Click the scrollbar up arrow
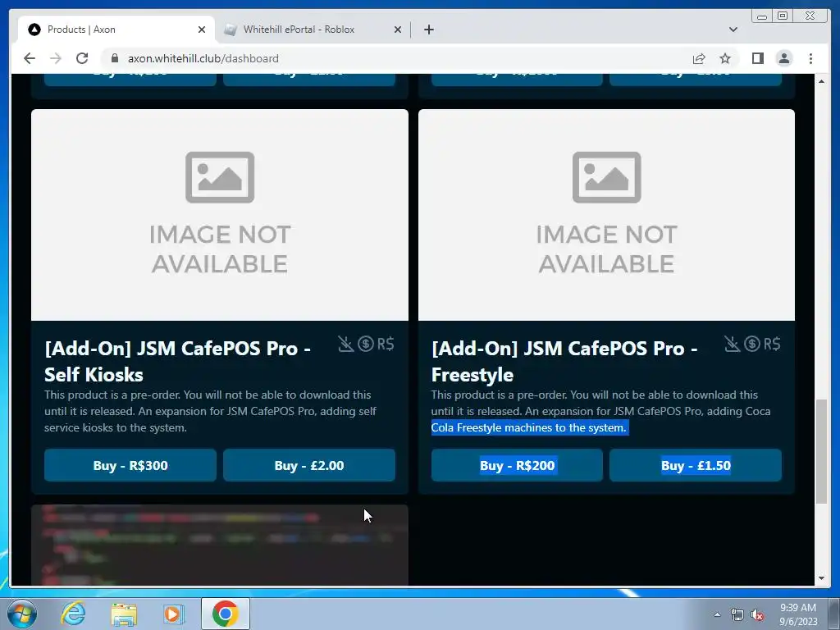The image size is (840, 630). click(821, 81)
